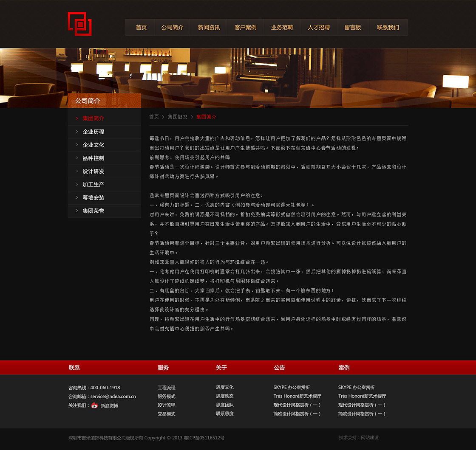Open 客户案例 in the top navigation
Image resolution: width=476 pixels, height=450 pixels.
point(245,27)
